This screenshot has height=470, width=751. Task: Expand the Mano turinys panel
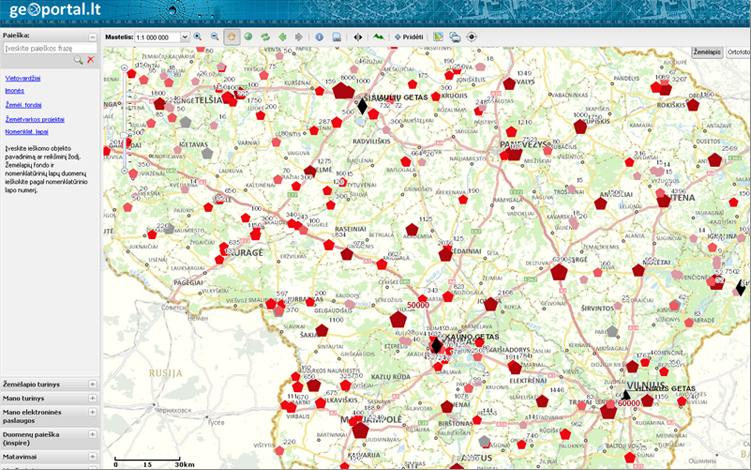(92, 398)
